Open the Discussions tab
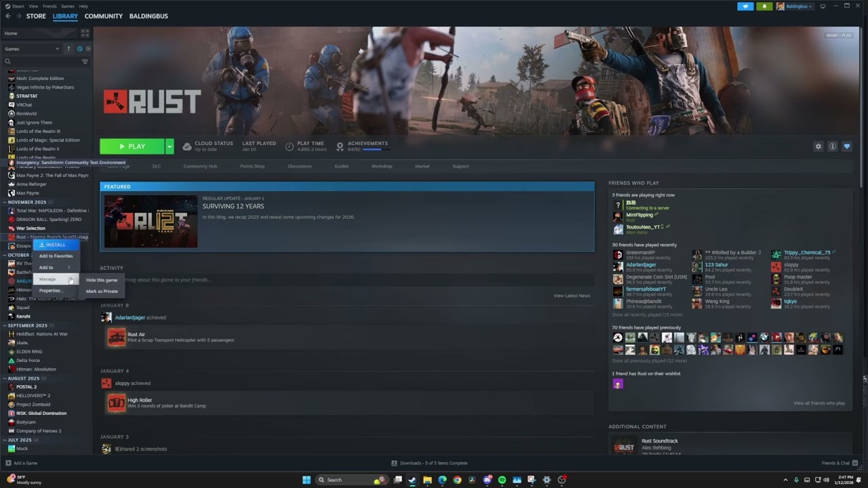868x488 pixels. pos(300,166)
